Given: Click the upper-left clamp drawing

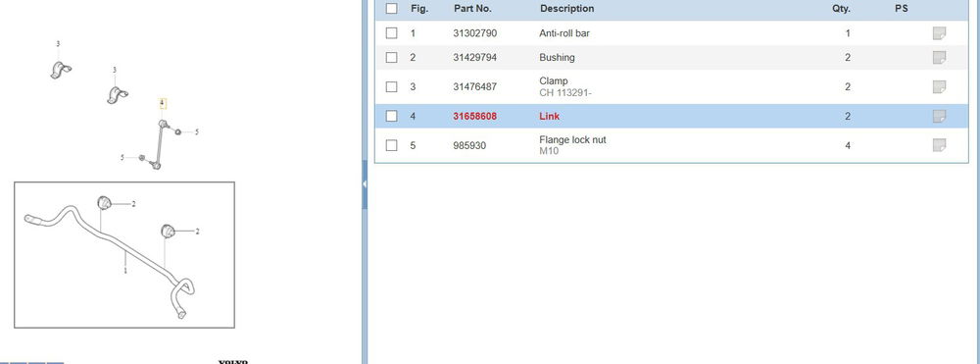Looking at the screenshot, I should [x=61, y=70].
